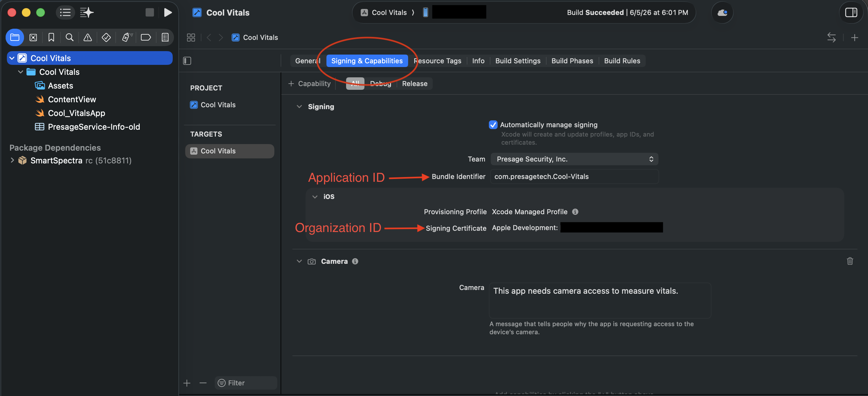Switch to the Build Settings tab
The image size is (868, 396).
tap(518, 61)
